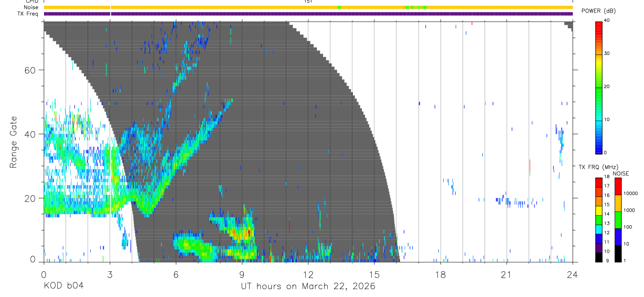Click the "20" label on the power colorbar
The height and width of the screenshot is (297, 644).
(607, 86)
